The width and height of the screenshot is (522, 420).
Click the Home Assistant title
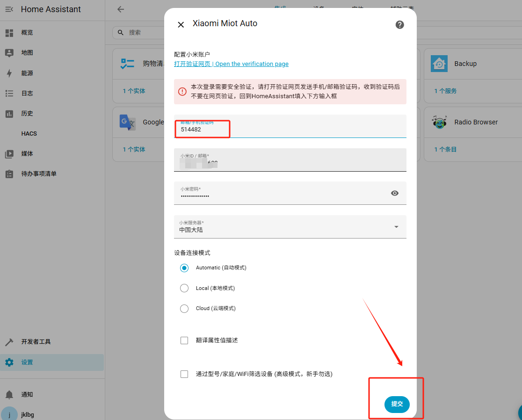51,9
